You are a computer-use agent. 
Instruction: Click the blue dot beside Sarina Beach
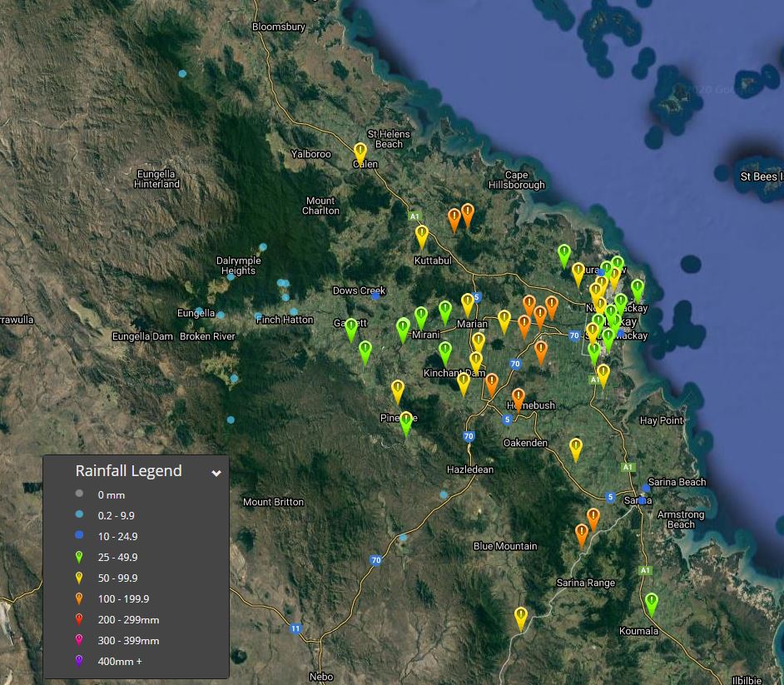(647, 489)
